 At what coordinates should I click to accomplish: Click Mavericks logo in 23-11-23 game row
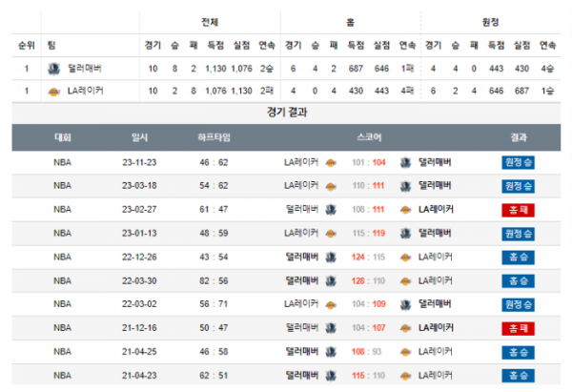point(406,163)
